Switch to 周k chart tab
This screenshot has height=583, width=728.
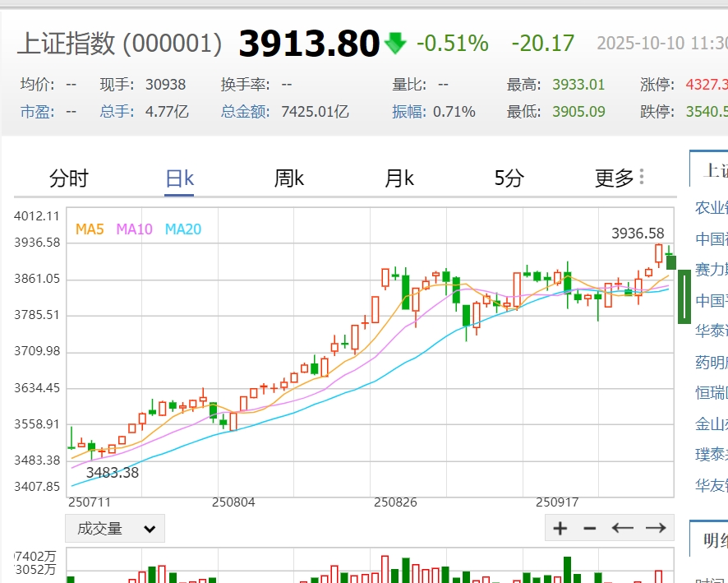click(x=288, y=178)
